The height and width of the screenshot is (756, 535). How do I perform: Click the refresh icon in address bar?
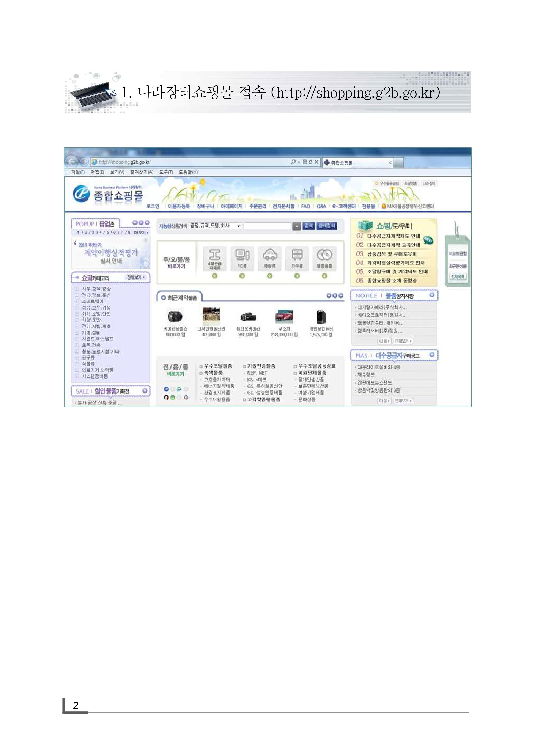point(310,162)
